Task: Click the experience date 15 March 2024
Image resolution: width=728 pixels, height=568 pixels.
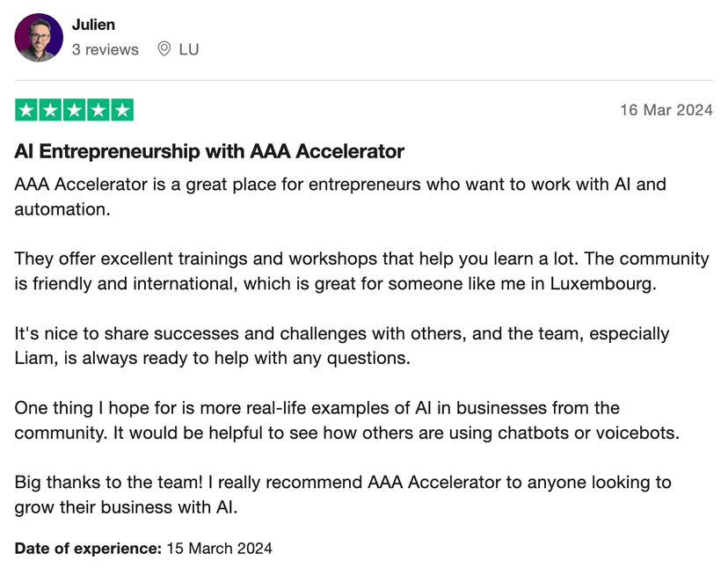Action: [220, 549]
